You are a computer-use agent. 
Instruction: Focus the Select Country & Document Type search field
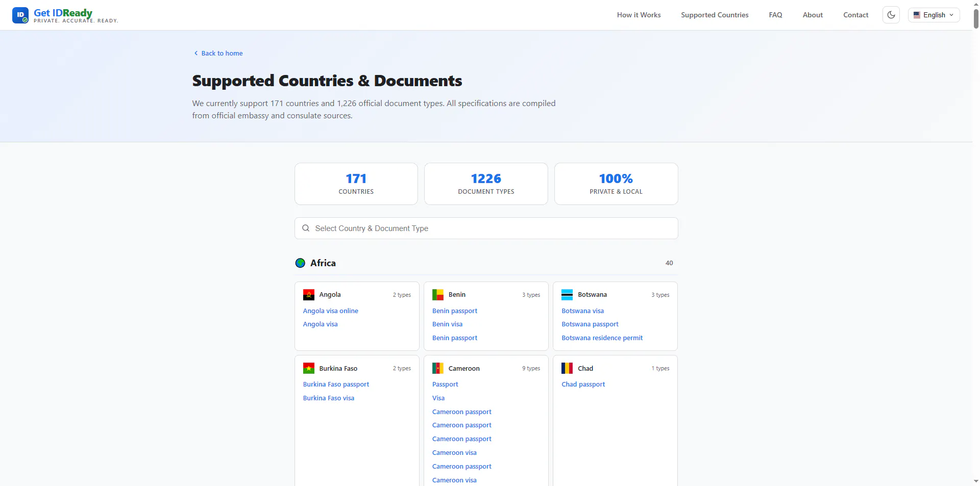click(x=486, y=228)
